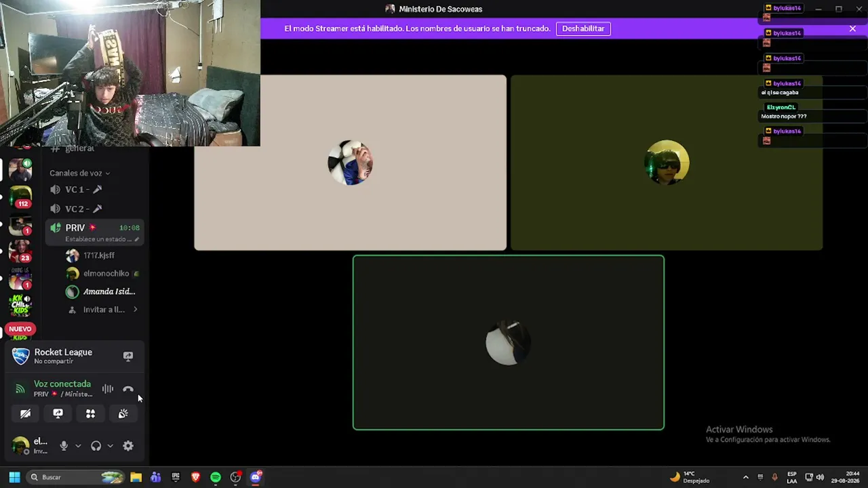Viewport: 868px width, 488px height.
Task: Toggle noise suppression waveform icon
Action: 107,389
